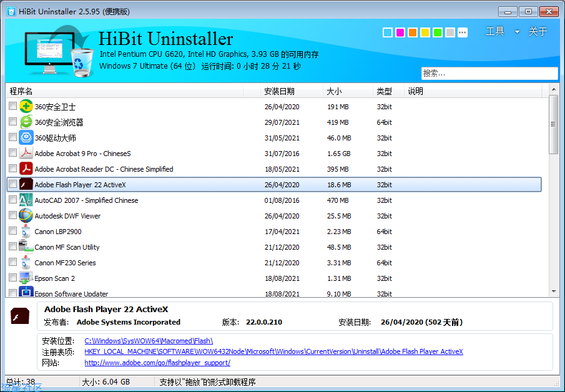The image size is (565, 392).
Task: Tick the checkbox for 360安全浏览器
Action: [x=12, y=122]
